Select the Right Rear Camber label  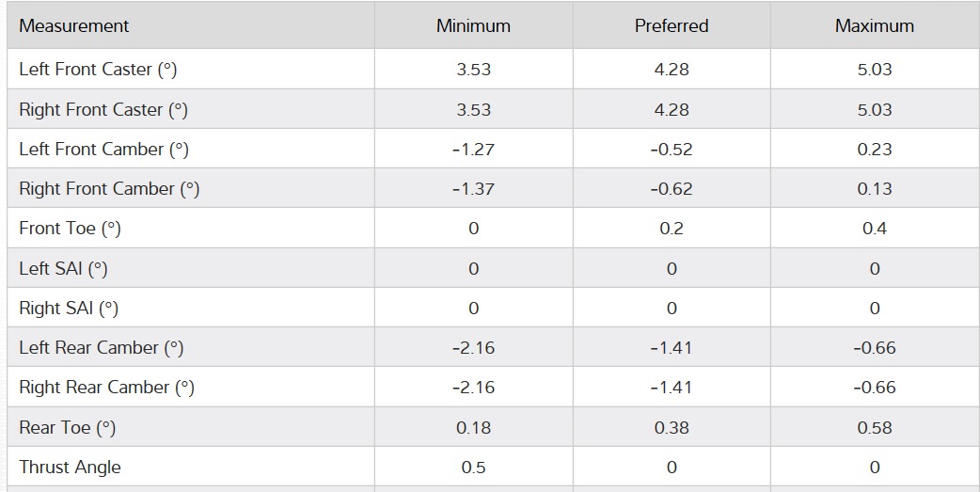(x=106, y=388)
